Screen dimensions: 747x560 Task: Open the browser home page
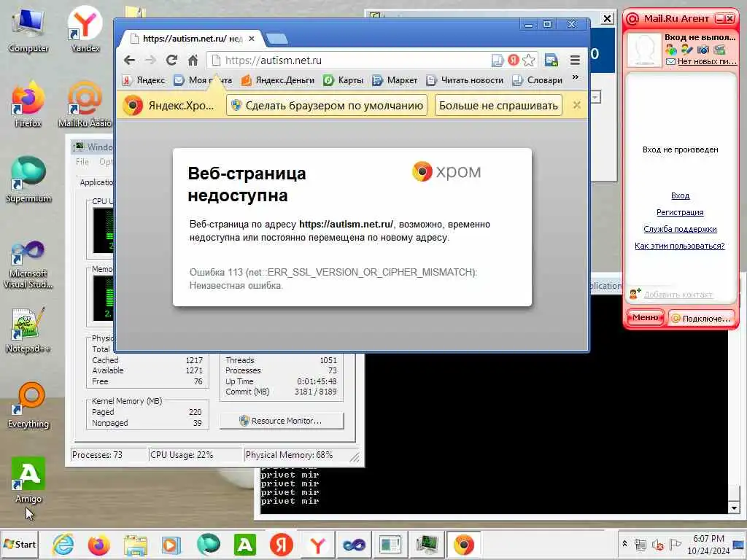193,61
